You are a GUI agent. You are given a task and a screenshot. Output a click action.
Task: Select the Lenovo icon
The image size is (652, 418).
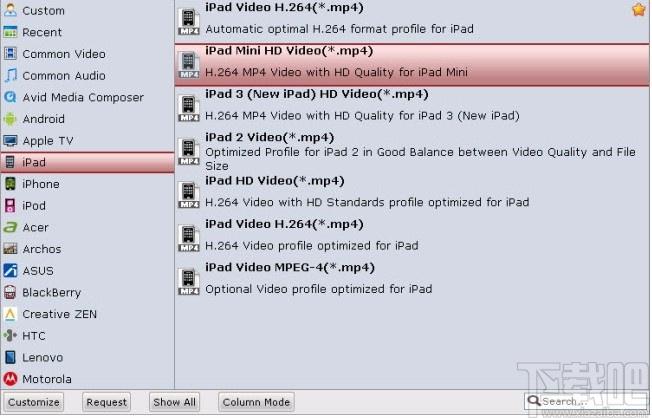pos(10,357)
